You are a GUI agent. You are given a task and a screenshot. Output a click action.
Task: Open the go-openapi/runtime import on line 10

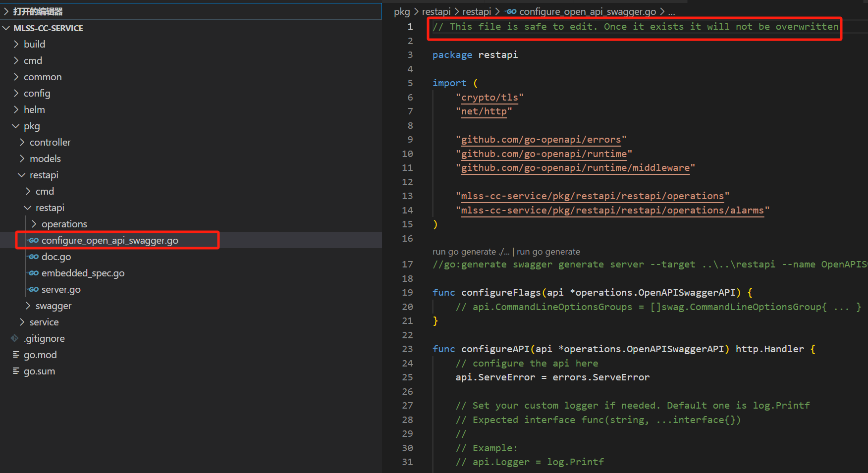tap(544, 154)
